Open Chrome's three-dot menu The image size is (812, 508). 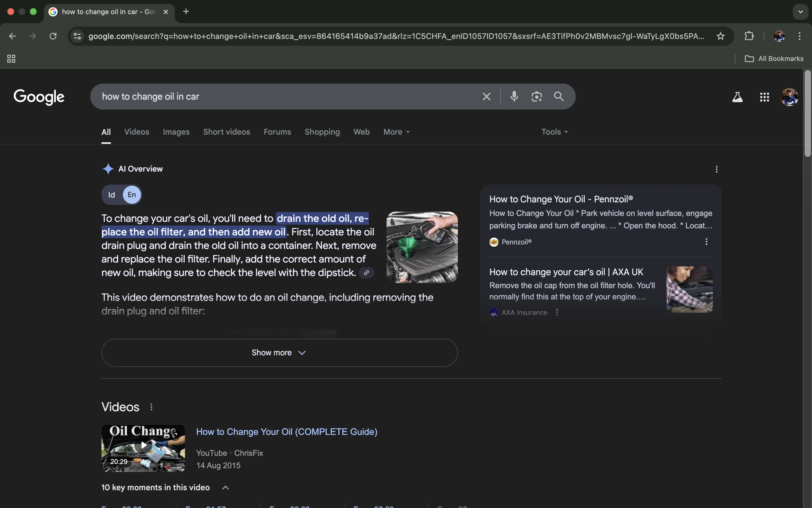800,36
